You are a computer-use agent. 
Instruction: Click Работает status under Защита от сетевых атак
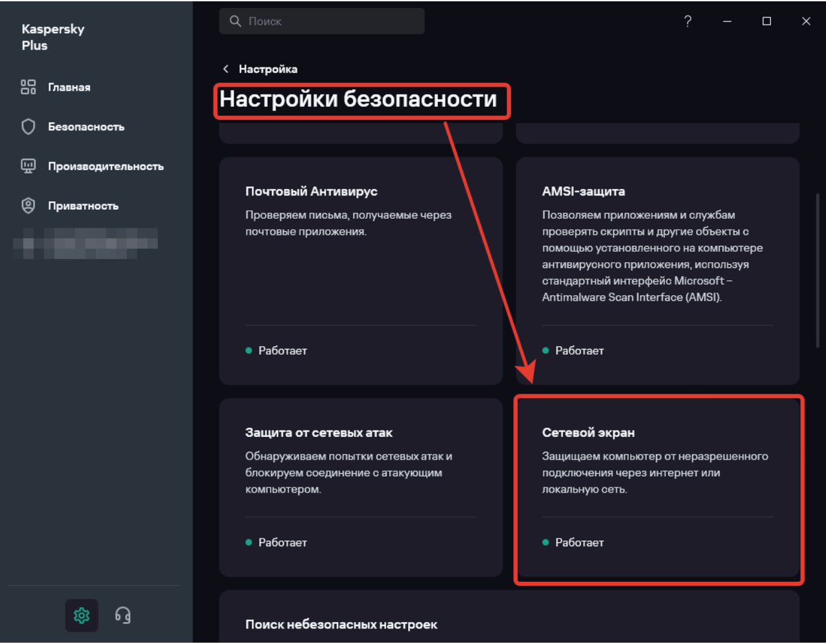282,542
